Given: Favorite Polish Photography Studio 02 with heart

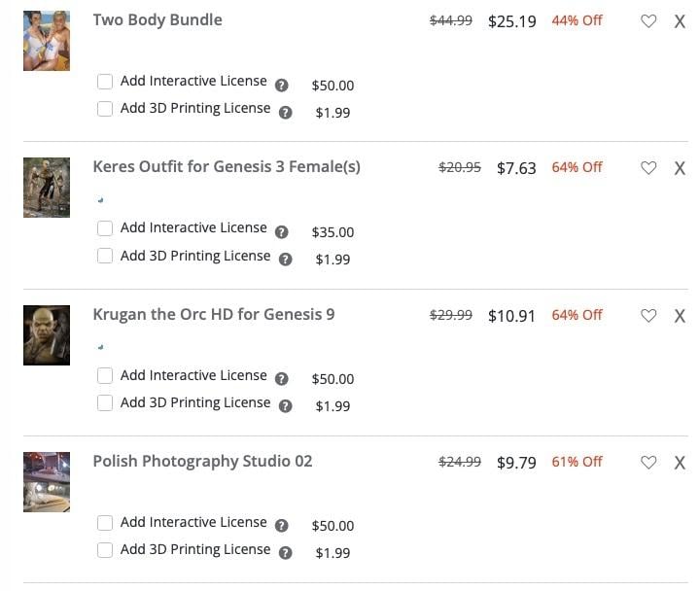Looking at the screenshot, I should pos(648,463).
